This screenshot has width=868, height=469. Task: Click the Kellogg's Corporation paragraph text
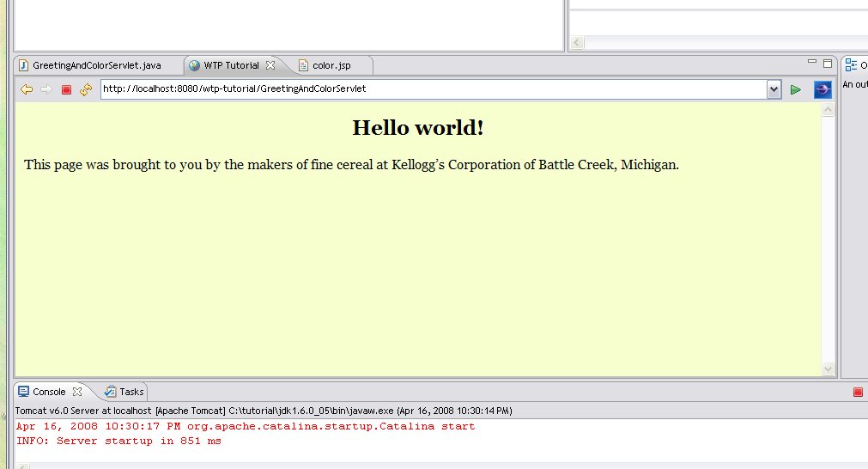(x=351, y=165)
